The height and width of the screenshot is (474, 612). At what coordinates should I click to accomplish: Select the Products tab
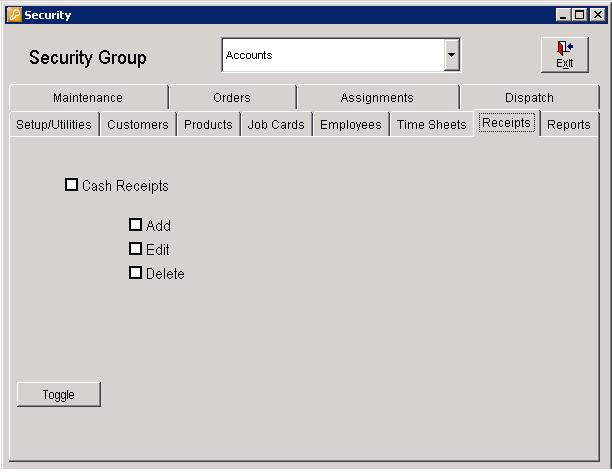208,125
